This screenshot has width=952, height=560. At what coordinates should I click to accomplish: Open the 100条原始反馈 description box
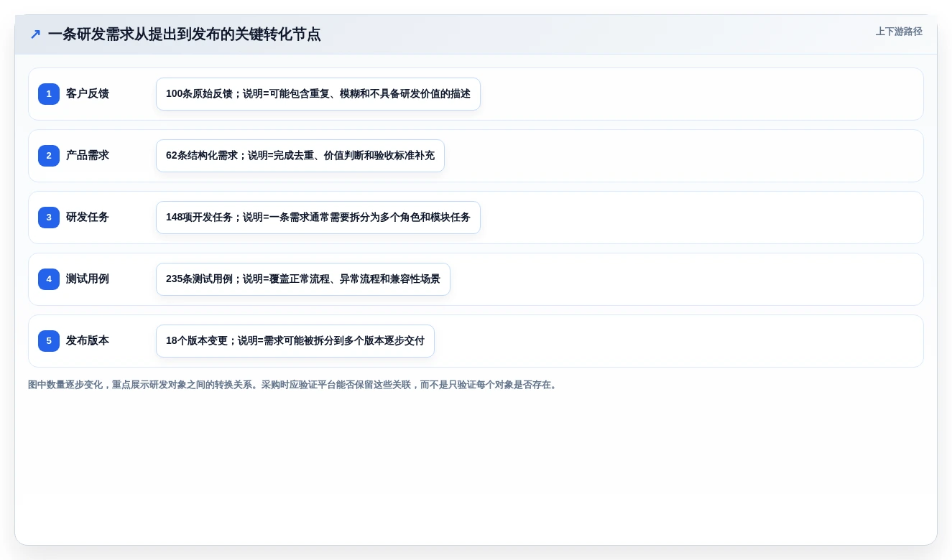point(318,94)
